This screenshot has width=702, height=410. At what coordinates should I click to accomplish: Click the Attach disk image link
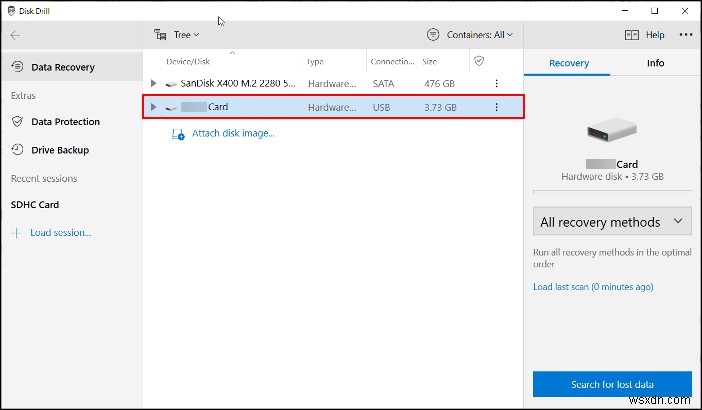pyautogui.click(x=233, y=133)
